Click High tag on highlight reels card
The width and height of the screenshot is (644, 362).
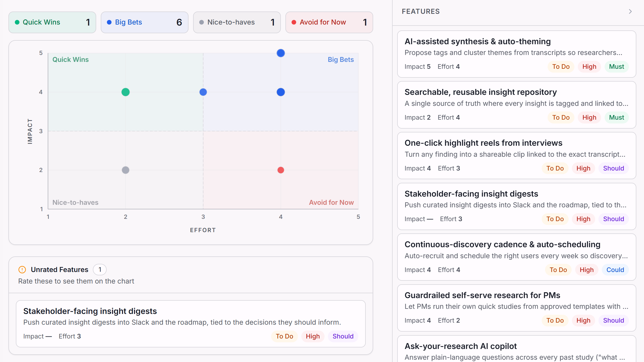[x=583, y=168]
